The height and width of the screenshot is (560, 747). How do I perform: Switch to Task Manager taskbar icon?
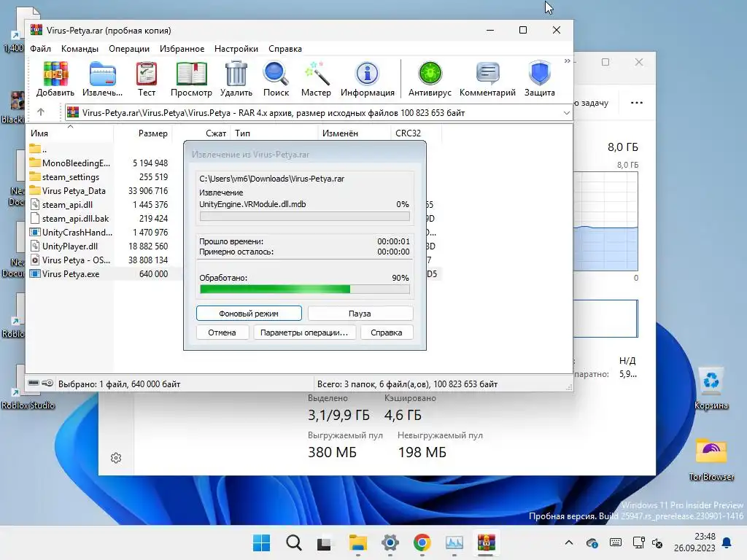tap(454, 542)
